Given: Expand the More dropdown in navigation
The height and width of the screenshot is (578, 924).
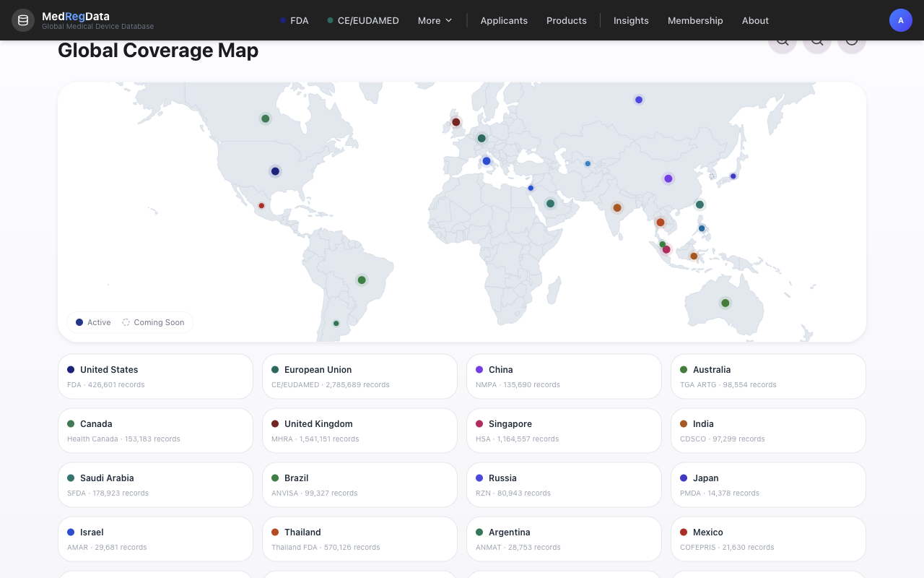Looking at the screenshot, I should [435, 20].
